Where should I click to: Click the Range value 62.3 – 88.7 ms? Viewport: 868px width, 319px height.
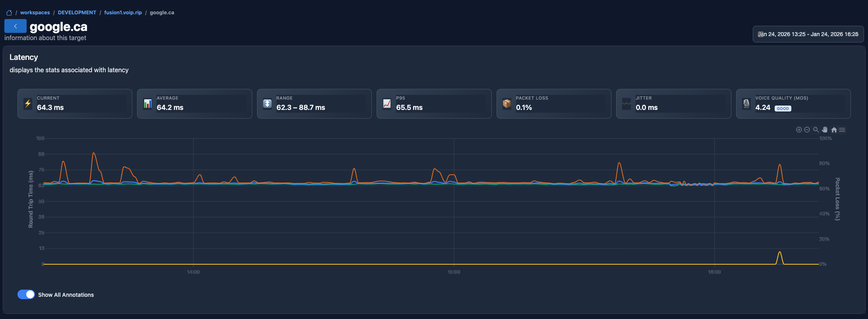point(301,108)
